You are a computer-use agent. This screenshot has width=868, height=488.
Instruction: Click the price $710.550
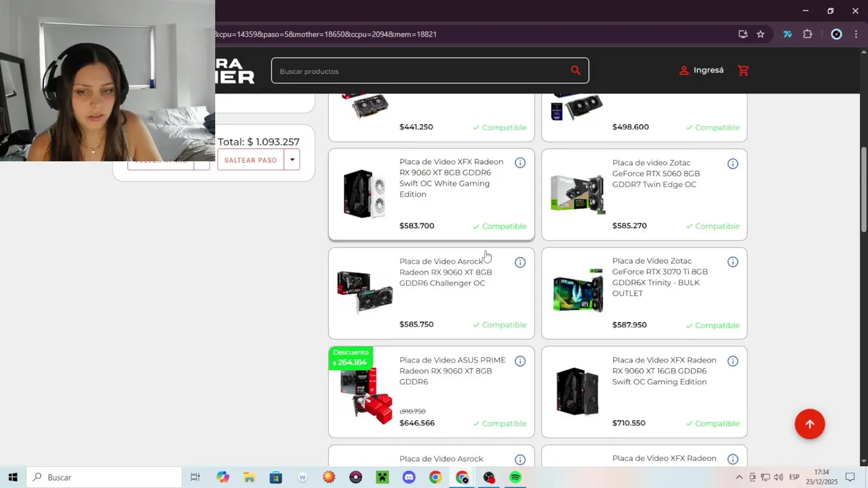point(629,423)
